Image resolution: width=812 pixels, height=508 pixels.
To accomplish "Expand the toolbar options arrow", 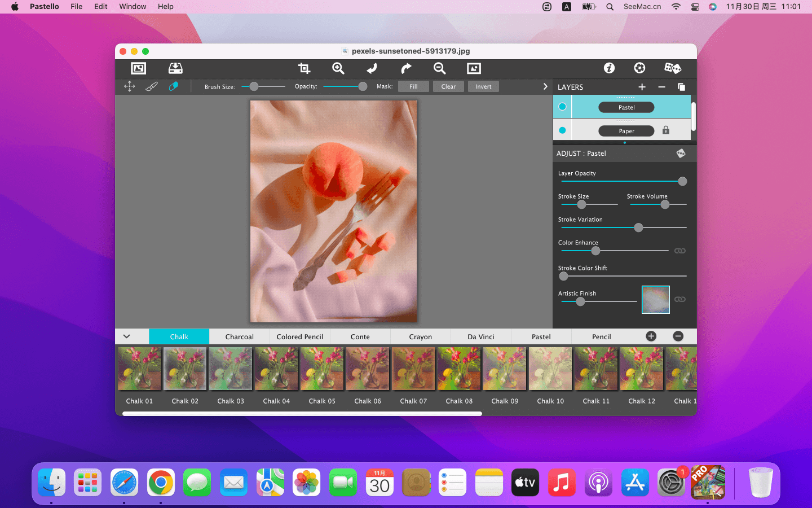I will click(545, 86).
